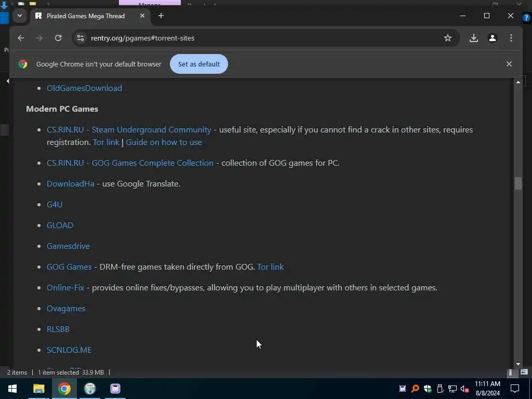The image size is (532, 399).
Task: View site information icon in address bar
Action: 81,38
